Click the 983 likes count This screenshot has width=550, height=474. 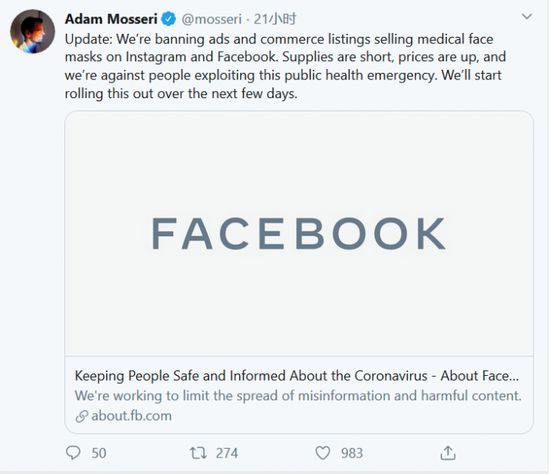point(352,453)
